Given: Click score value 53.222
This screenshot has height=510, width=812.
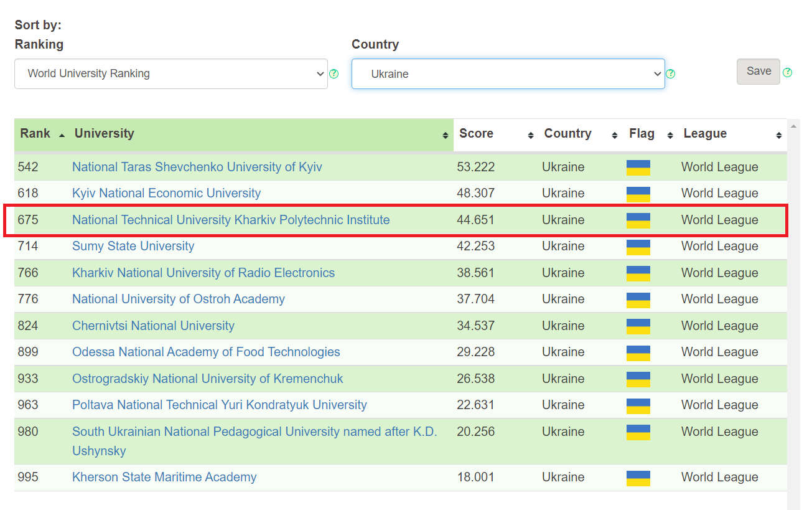Looking at the screenshot, I should 475,167.
